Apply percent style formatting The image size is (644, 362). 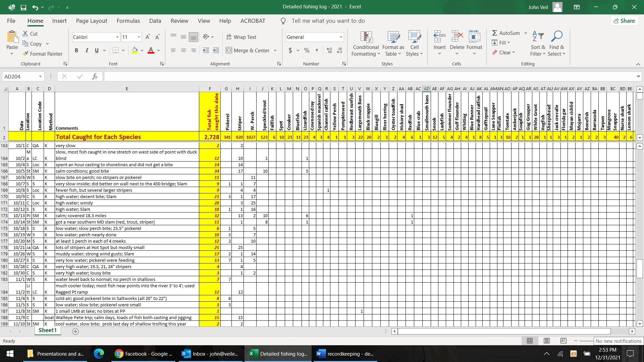[x=307, y=50]
